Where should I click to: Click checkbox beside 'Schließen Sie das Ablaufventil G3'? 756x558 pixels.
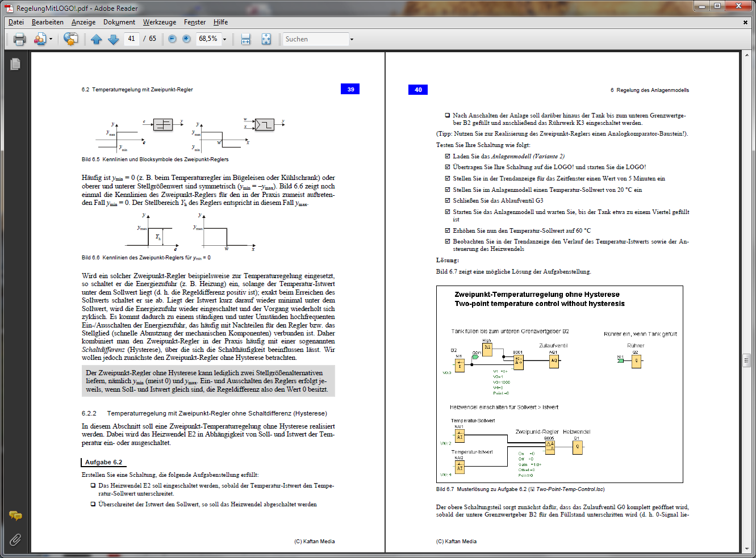pos(448,200)
